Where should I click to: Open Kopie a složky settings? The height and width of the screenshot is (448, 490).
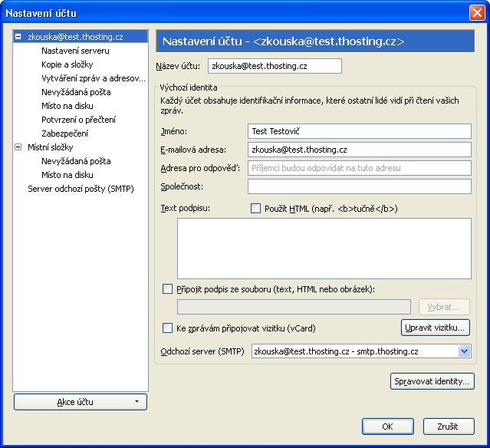(67, 64)
